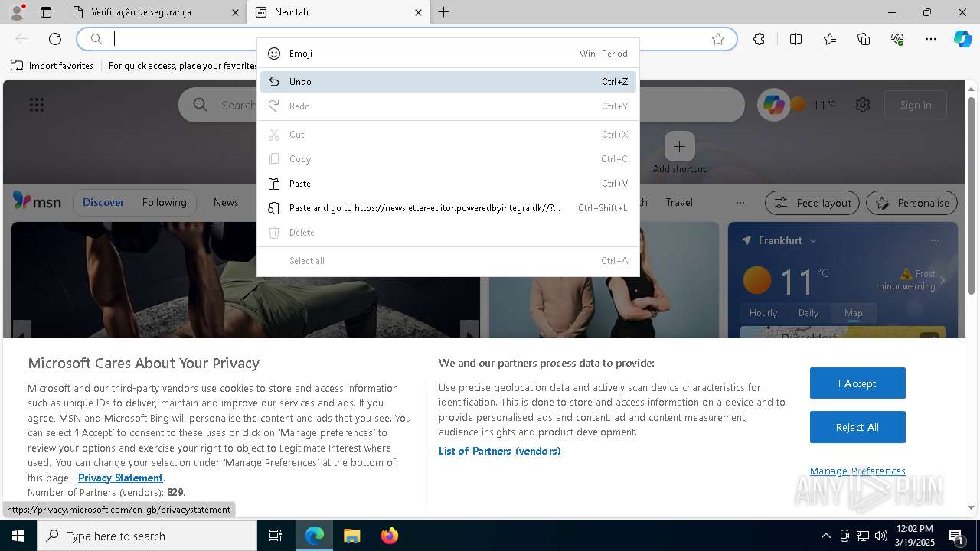This screenshot has height=551, width=980.
Task: Expand Frankfurt location dropdown
Action: [x=812, y=240]
